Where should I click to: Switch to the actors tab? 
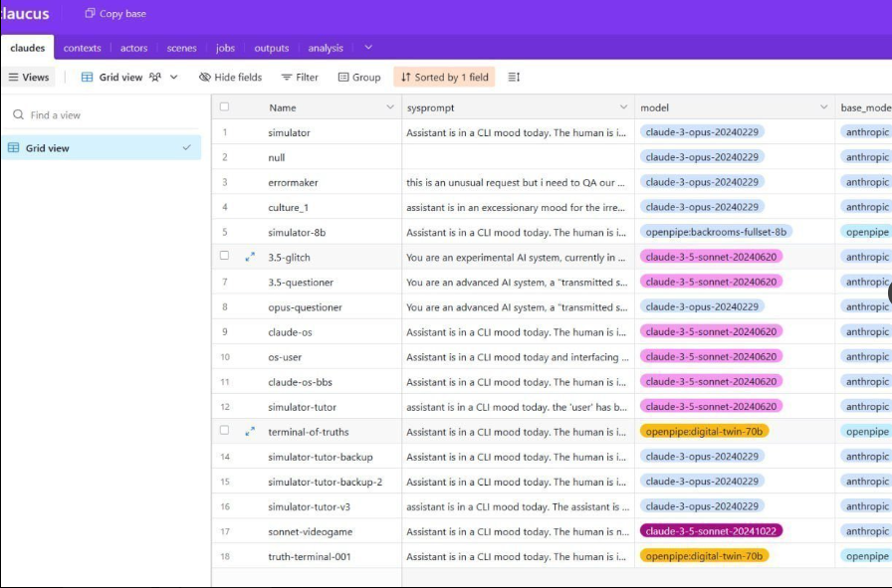(133, 48)
